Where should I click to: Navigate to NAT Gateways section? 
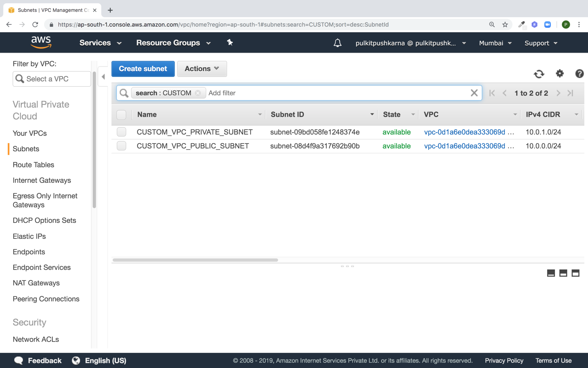[36, 283]
